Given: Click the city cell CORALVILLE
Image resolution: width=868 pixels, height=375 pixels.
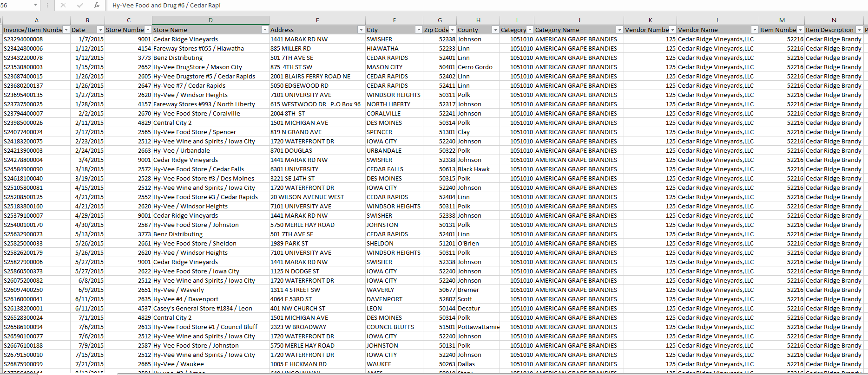Looking at the screenshot, I should click(x=395, y=113).
